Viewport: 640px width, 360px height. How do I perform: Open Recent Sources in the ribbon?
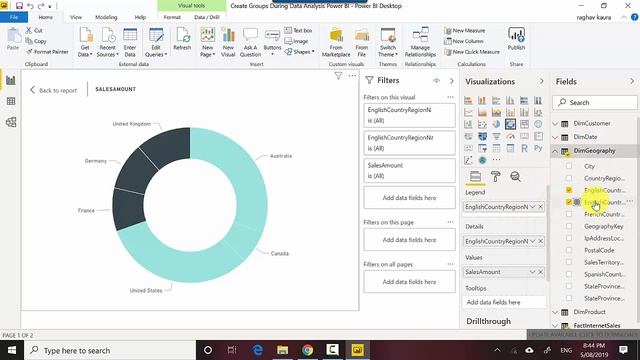pyautogui.click(x=107, y=42)
